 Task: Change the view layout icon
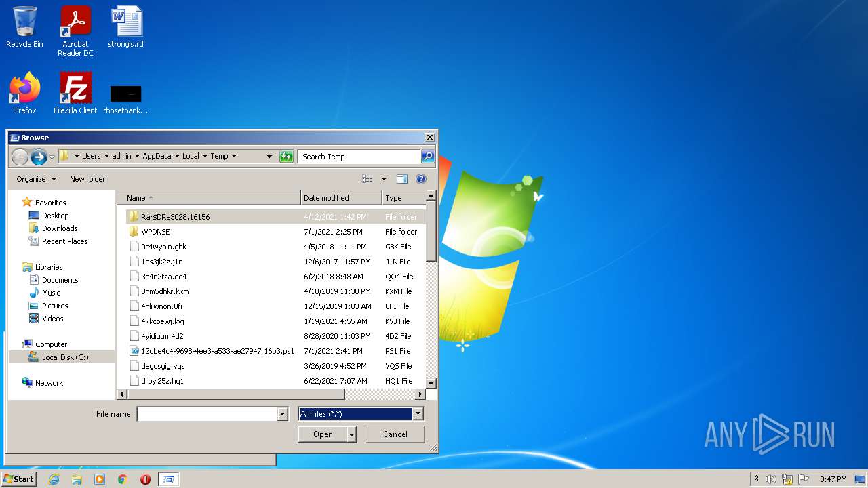pos(367,179)
